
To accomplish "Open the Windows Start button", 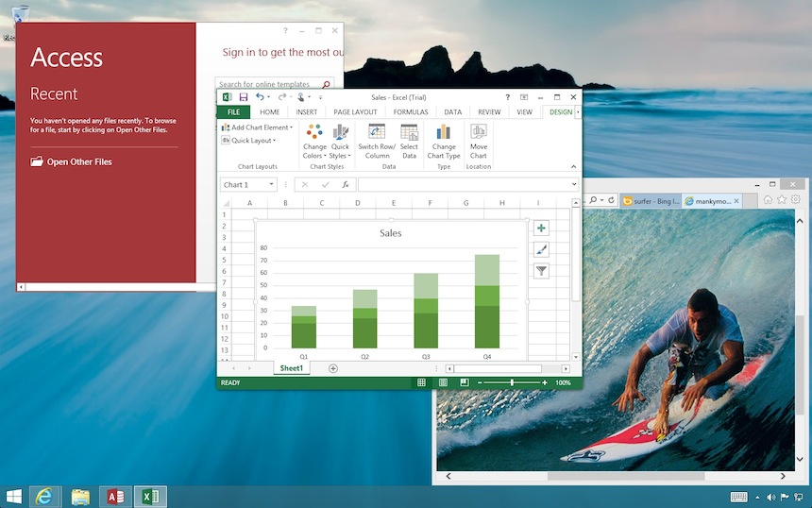I will pyautogui.click(x=14, y=497).
